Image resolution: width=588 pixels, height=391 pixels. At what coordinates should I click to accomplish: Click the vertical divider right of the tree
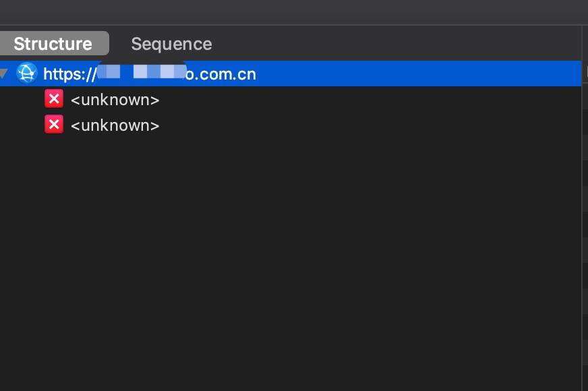click(x=582, y=202)
